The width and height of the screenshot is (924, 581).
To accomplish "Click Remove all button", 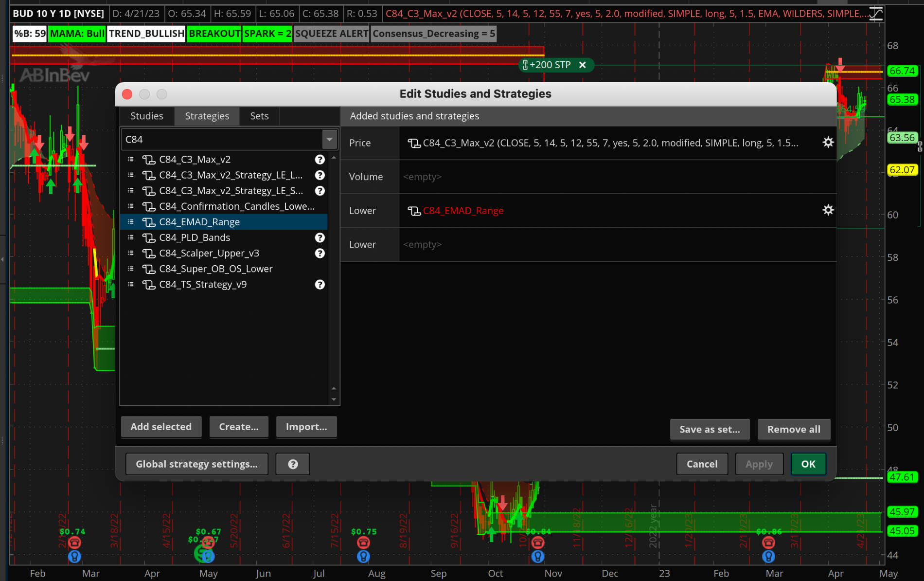I will pos(794,429).
